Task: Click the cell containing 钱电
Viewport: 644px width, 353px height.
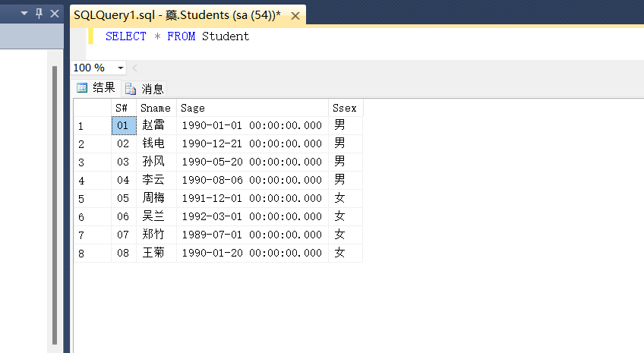Action: click(x=156, y=143)
